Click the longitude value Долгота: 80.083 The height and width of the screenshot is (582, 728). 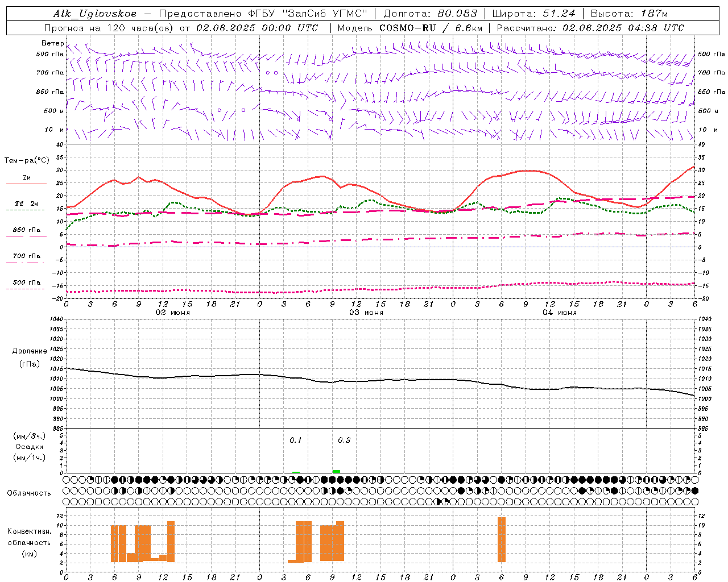tap(431, 14)
